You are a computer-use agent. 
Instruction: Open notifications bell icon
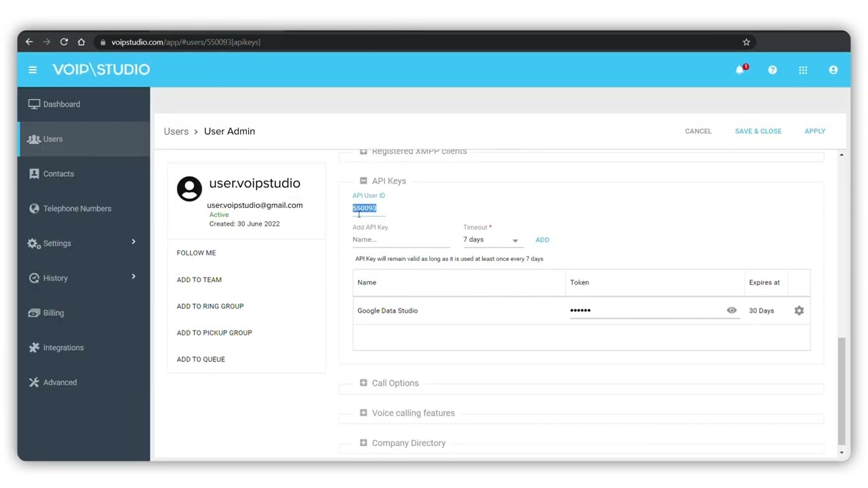[741, 70]
